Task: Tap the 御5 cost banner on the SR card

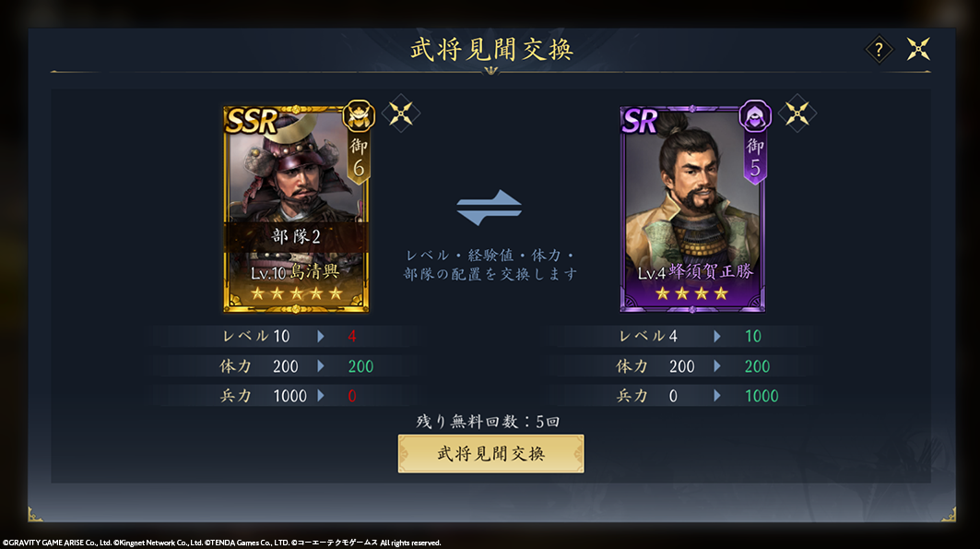Action: pyautogui.click(x=755, y=160)
